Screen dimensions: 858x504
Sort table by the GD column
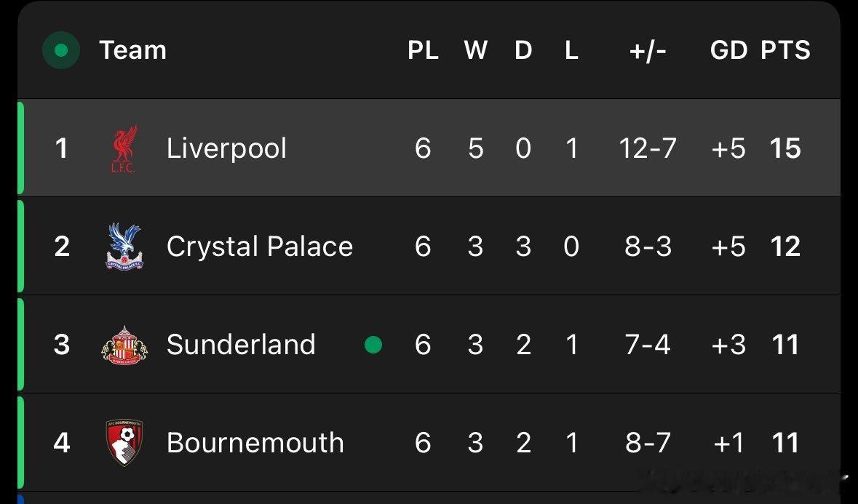click(728, 50)
